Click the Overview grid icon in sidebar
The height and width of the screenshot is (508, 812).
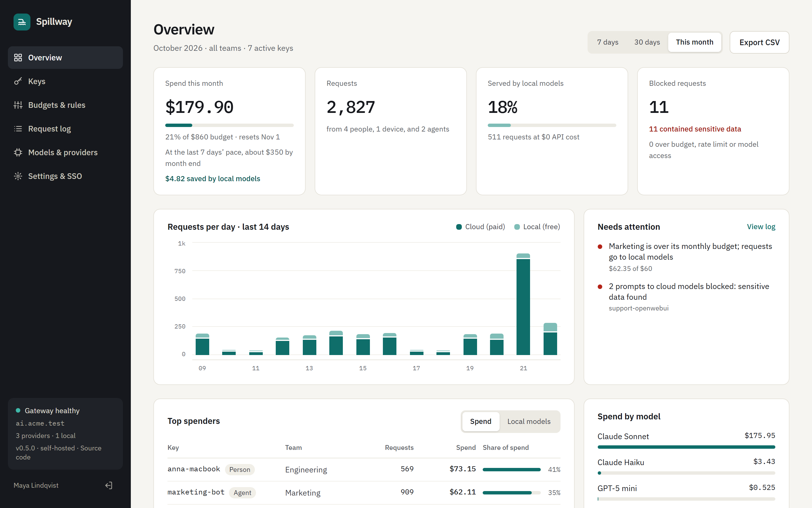(x=18, y=58)
